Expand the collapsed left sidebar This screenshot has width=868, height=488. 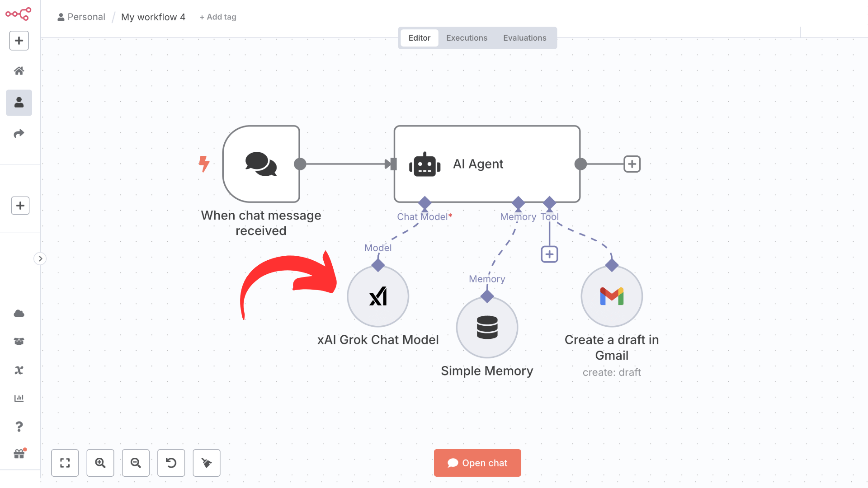(x=40, y=258)
